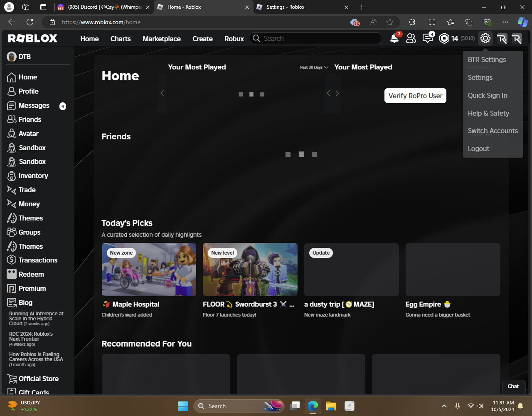532x416 pixels.
Task: Open File Explorer from taskbar
Action: click(x=331, y=406)
